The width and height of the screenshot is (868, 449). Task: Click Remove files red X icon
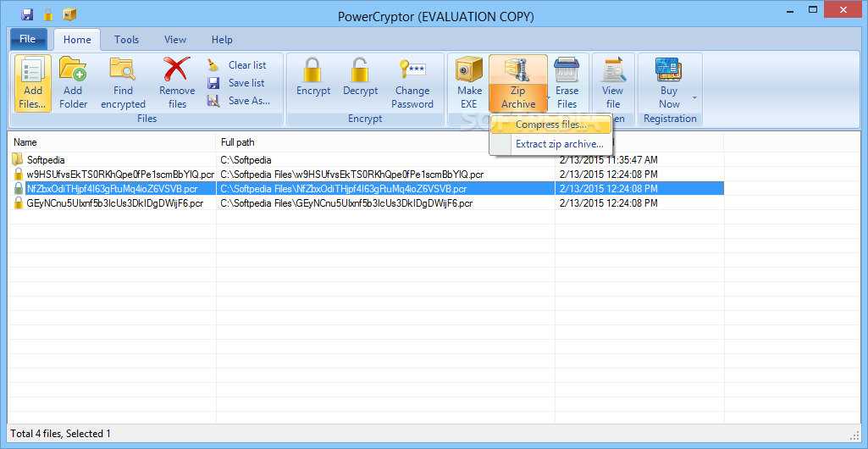tap(177, 69)
